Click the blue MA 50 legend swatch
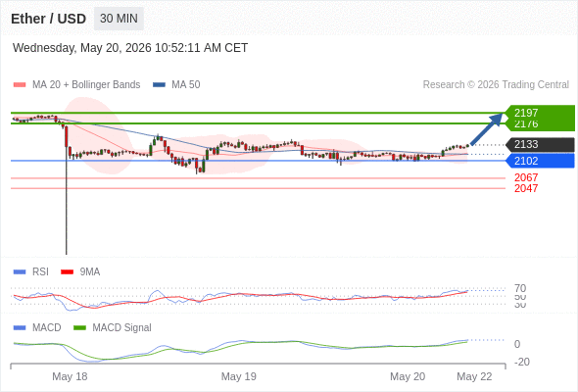Viewport: 578px width, 392px height. [159, 85]
